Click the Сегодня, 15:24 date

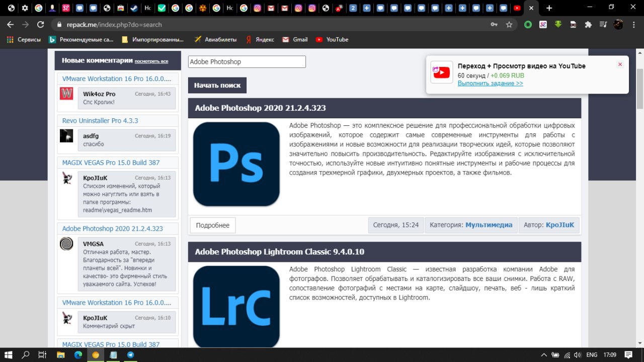point(396,225)
